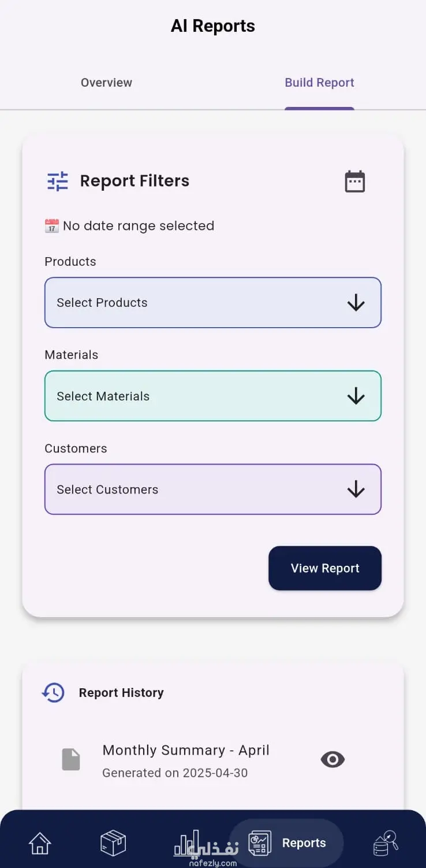Go to Home in bottom navigation
The height and width of the screenshot is (868, 426).
click(40, 843)
